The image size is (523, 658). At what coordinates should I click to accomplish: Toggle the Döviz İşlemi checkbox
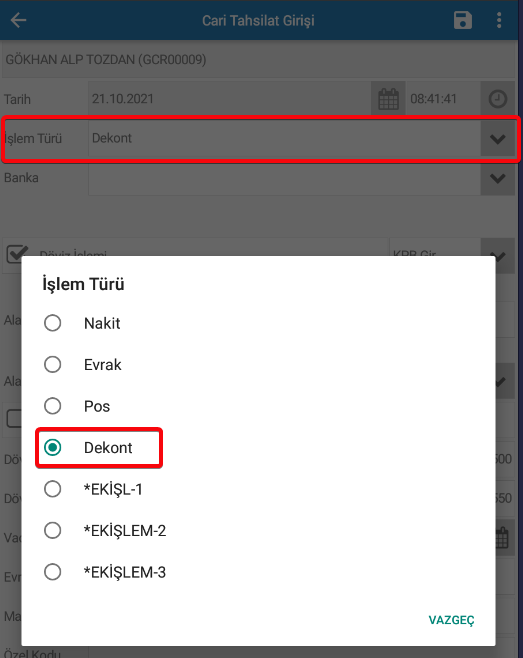17,253
